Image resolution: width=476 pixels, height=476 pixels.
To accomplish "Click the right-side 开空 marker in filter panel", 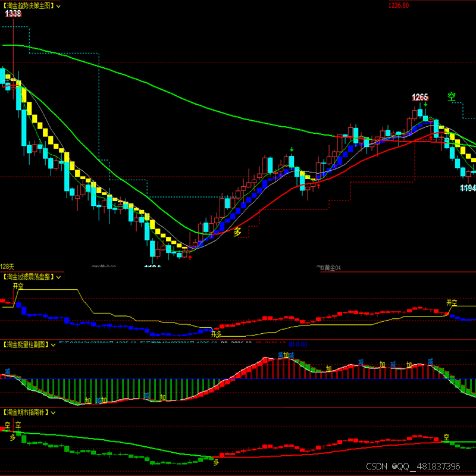I will (452, 303).
